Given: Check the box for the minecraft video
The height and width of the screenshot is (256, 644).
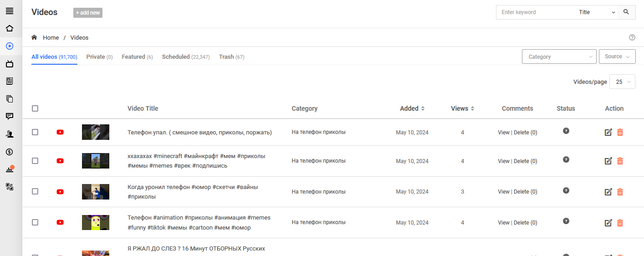Looking at the screenshot, I should [35, 161].
